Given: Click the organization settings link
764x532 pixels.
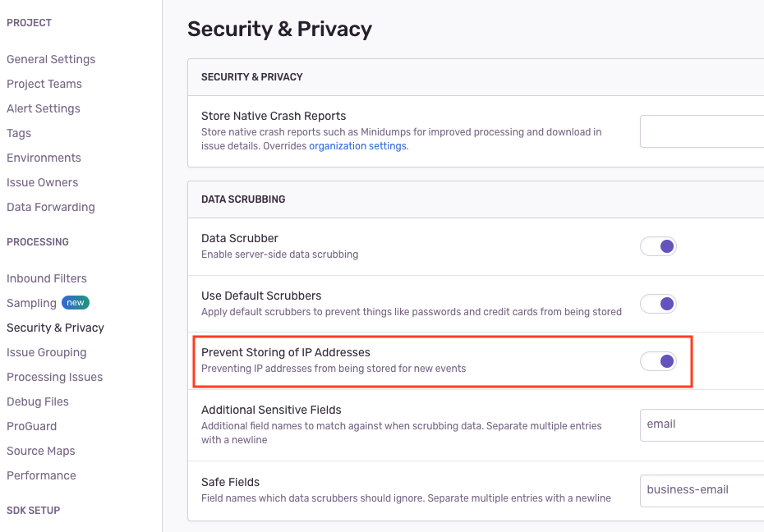Looking at the screenshot, I should pos(357,146).
